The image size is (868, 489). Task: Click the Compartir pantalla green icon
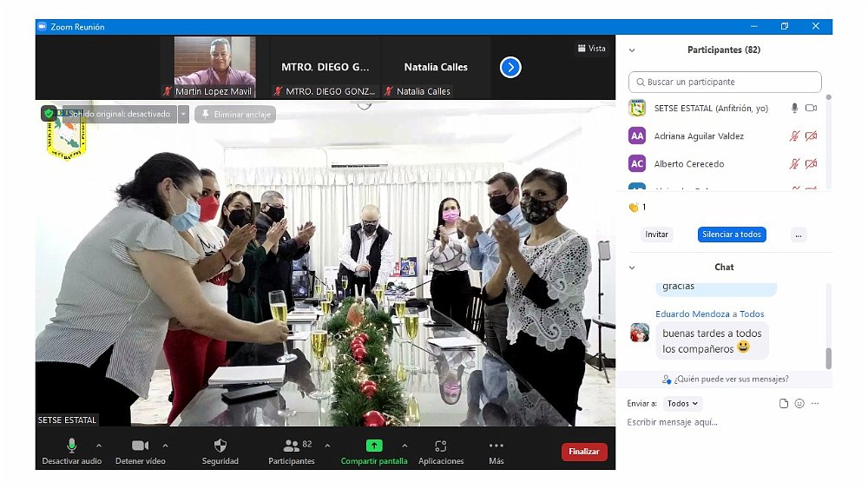[x=374, y=446]
